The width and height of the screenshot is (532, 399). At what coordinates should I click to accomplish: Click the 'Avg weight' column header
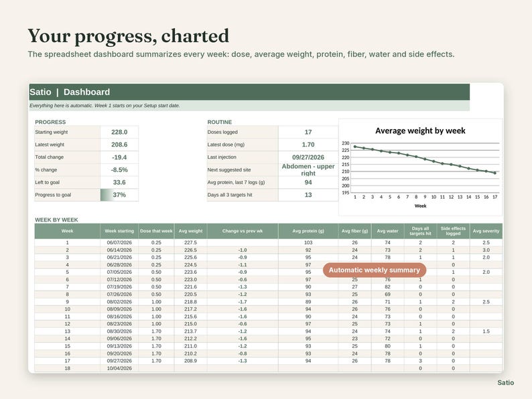pyautogui.click(x=191, y=231)
